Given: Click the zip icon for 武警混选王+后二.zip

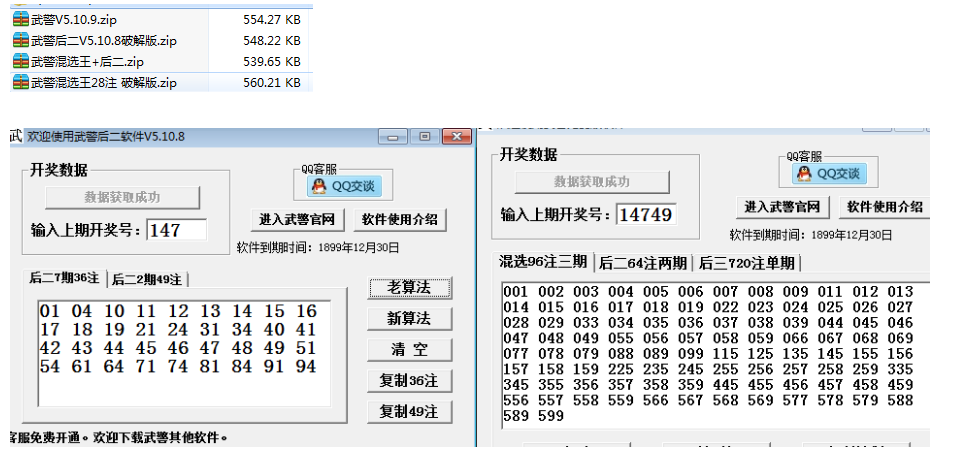Looking at the screenshot, I should coord(20,61).
